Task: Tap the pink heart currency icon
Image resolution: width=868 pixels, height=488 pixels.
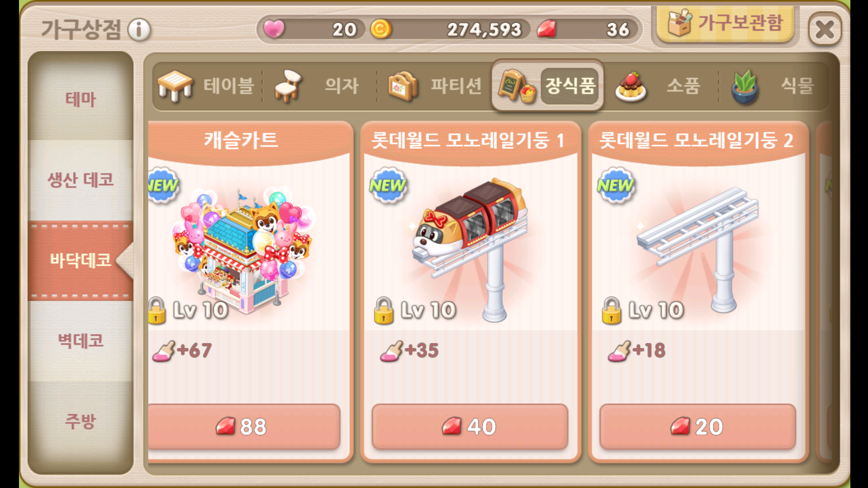Action: [274, 29]
